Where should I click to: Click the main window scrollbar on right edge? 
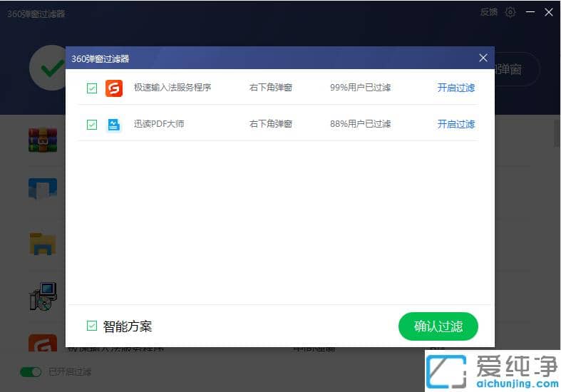tap(556, 133)
